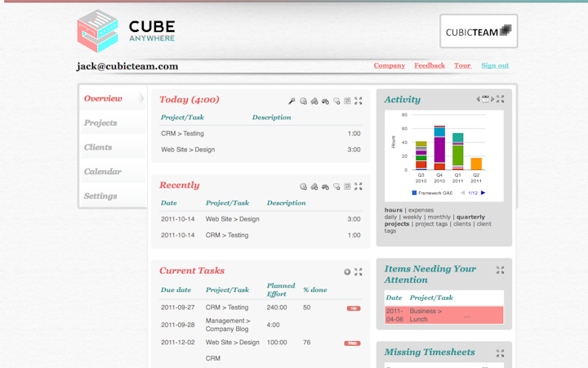Go to next period in Activity panel
Image resolution: width=588 pixels, height=368 pixels.
[492, 99]
